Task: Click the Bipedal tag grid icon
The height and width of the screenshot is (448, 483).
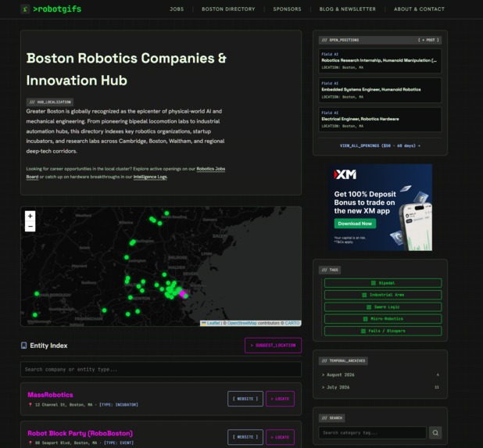Action: [x=374, y=283]
